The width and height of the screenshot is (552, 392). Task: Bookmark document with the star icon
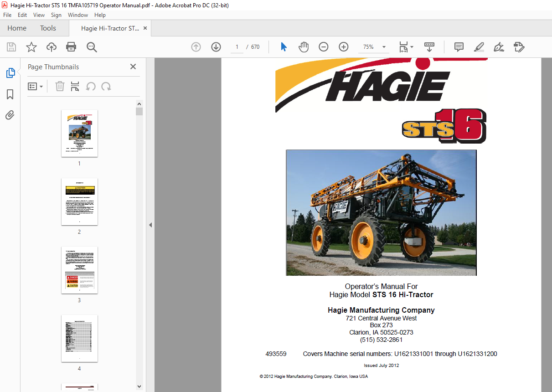click(31, 47)
